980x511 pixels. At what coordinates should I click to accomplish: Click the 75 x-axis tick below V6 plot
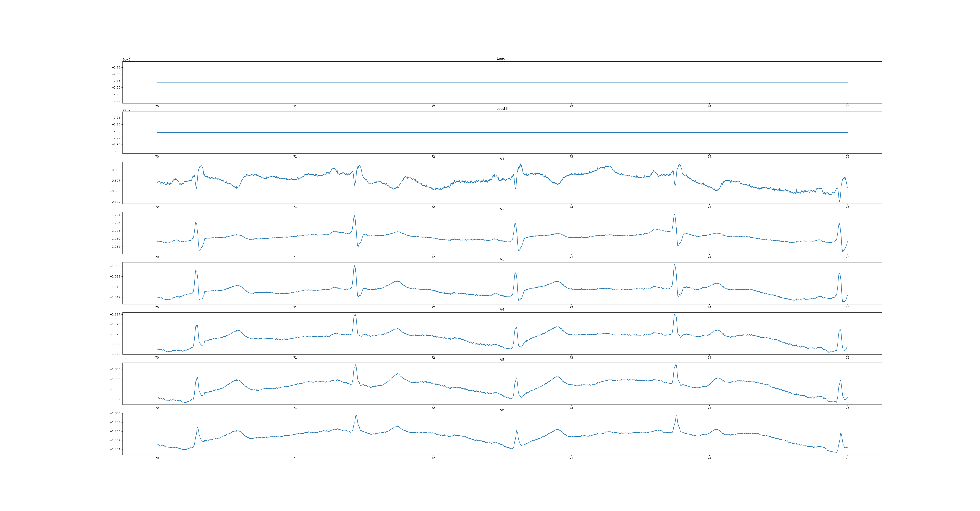pyautogui.click(x=847, y=458)
